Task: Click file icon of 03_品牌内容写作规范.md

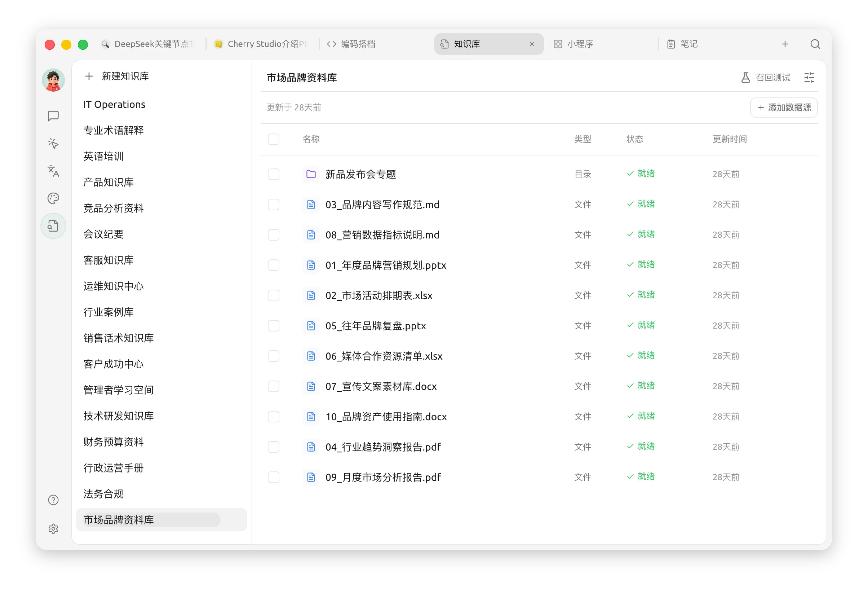Action: (311, 205)
